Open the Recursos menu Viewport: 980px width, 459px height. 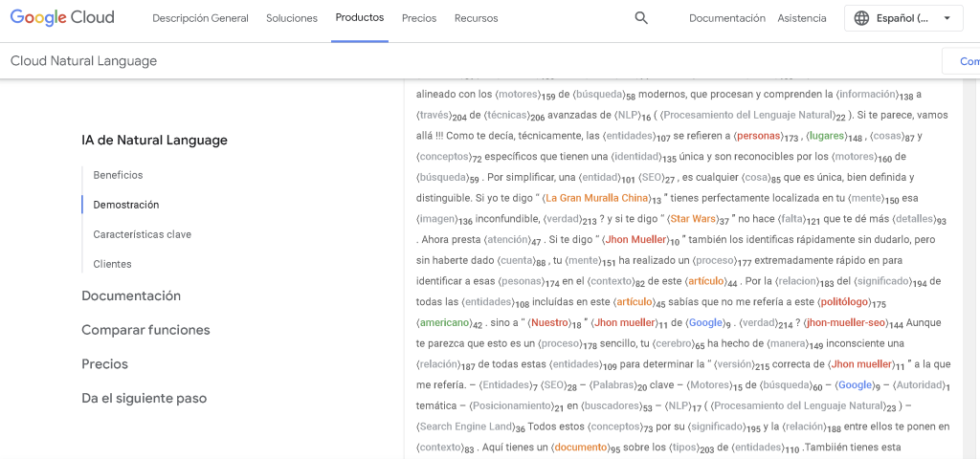(476, 18)
